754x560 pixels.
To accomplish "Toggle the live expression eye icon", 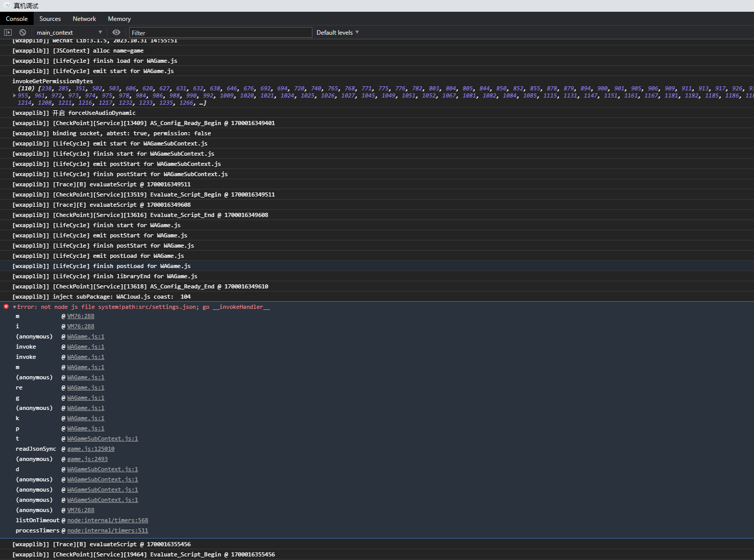I will [116, 32].
